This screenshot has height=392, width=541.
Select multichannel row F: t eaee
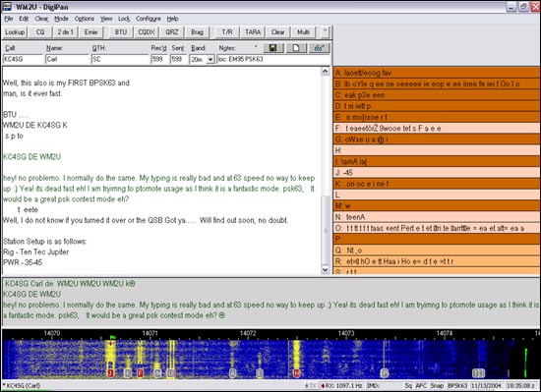click(437, 129)
